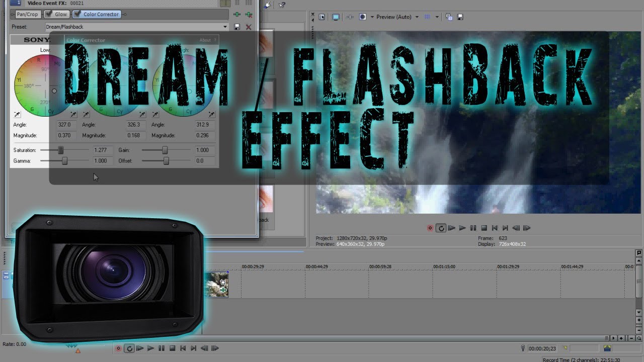Viewport: 644px width, 362px height.
Task: Click Play under the video preview
Action: [x=462, y=228]
